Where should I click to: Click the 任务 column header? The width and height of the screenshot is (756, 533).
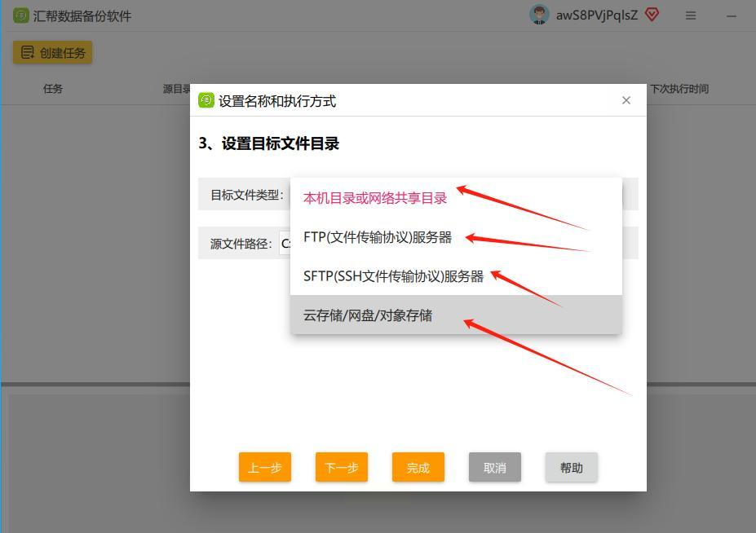click(52, 89)
